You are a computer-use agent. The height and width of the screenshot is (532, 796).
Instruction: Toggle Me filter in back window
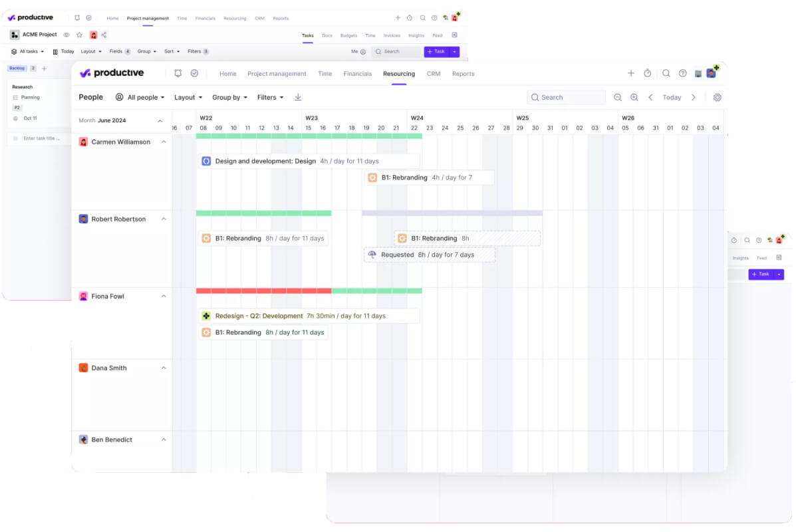click(358, 52)
